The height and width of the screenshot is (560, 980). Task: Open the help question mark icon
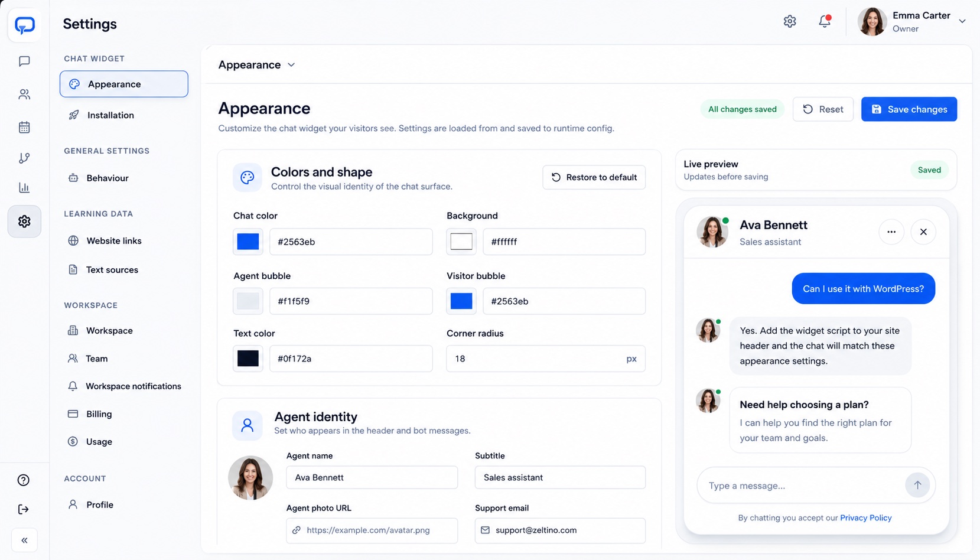24,480
